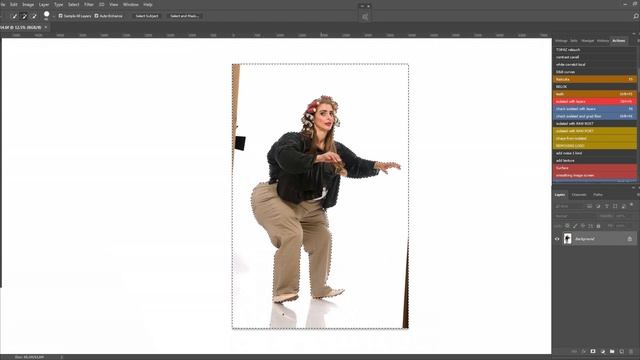
Task: Toggle the shape layer filter icon
Action: (x=615, y=206)
